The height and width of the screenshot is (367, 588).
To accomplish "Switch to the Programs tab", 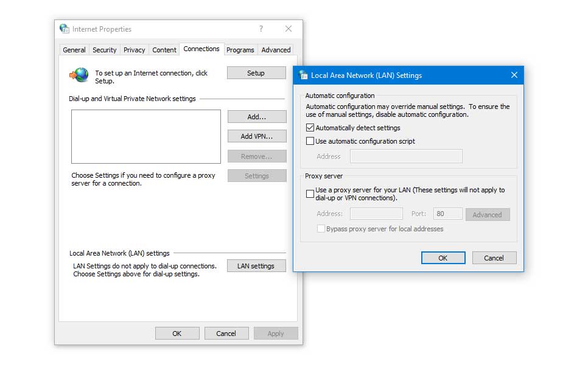I will (240, 50).
